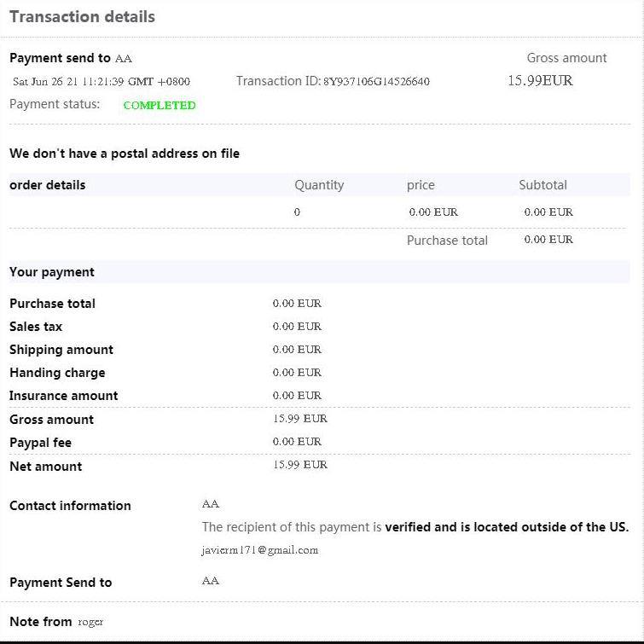Image resolution: width=644 pixels, height=644 pixels.
Task: Click the Subtotal column header
Action: pos(542,185)
